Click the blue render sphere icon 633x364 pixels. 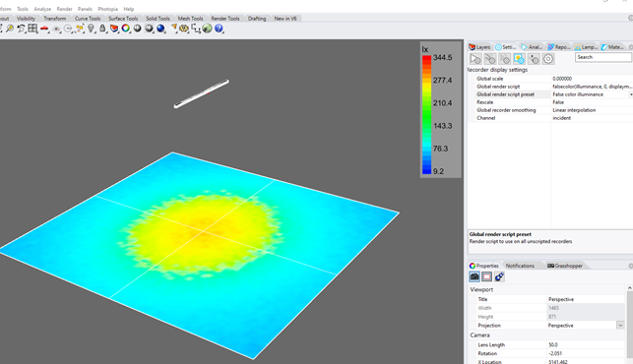click(x=160, y=29)
